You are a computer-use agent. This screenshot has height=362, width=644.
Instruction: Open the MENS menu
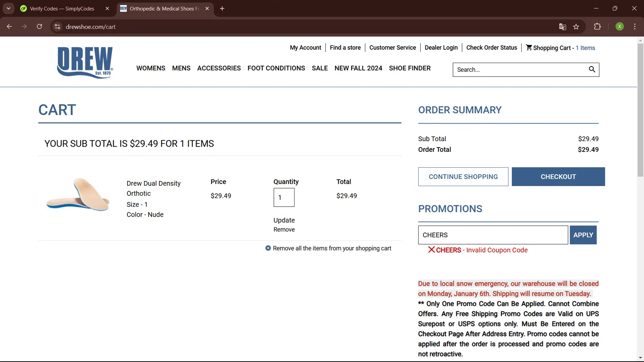[x=181, y=68]
